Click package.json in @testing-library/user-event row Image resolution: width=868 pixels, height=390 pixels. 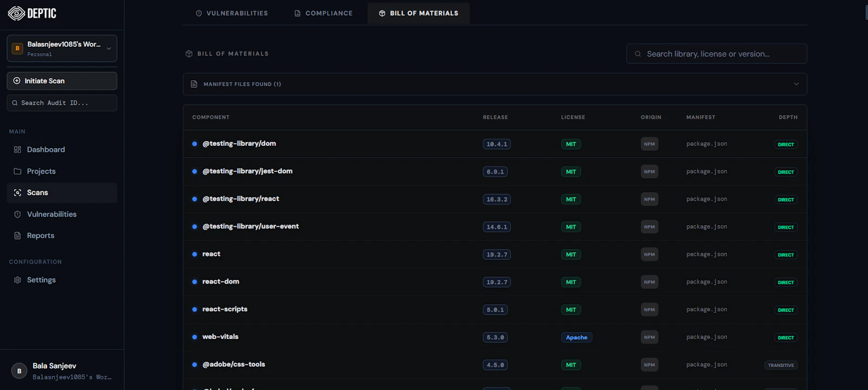tap(707, 227)
